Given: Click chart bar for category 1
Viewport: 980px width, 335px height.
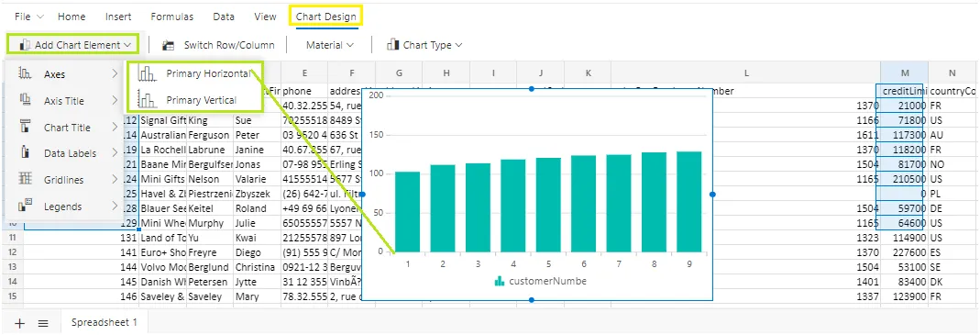Looking at the screenshot, I should click(x=408, y=212).
